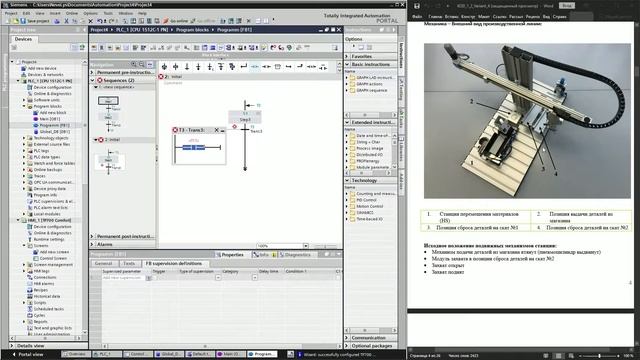Select the normally open contact icon
640x360 pixels.
click(255, 67)
